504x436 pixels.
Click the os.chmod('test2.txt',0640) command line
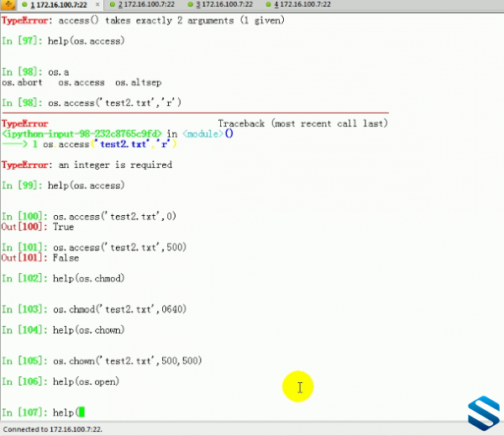94,309
